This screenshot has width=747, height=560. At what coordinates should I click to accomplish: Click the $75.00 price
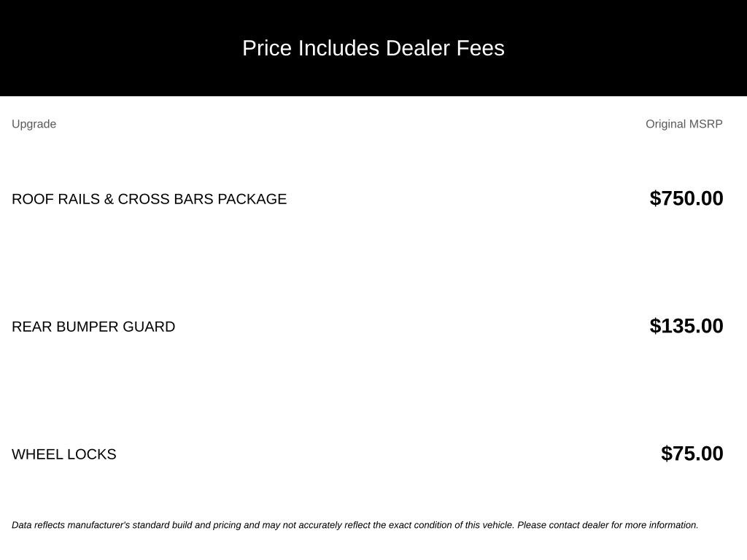(x=692, y=454)
